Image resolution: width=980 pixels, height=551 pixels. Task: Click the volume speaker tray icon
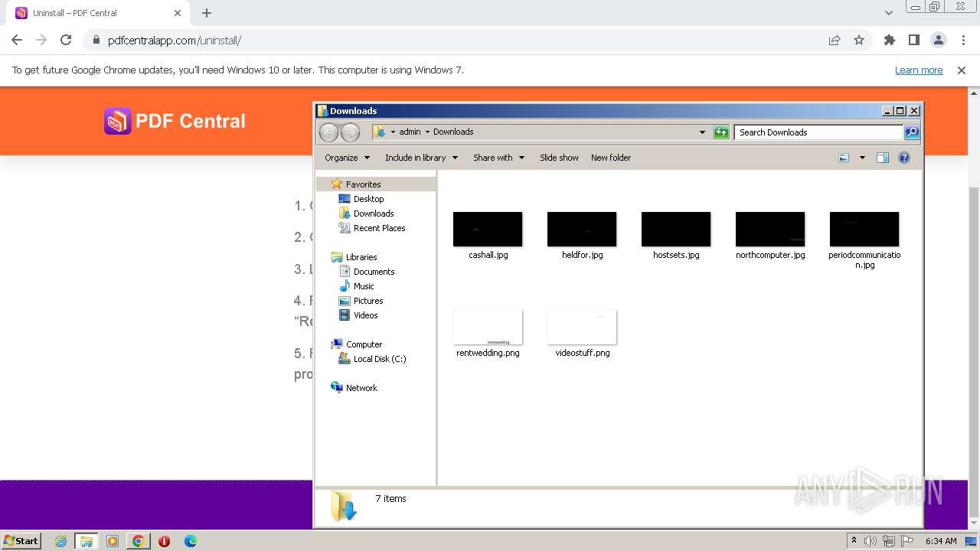871,541
